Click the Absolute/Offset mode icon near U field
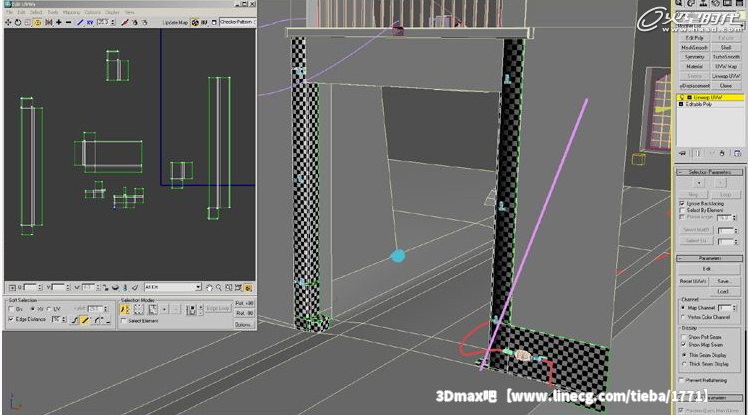This screenshot has height=415, width=748. point(12,288)
